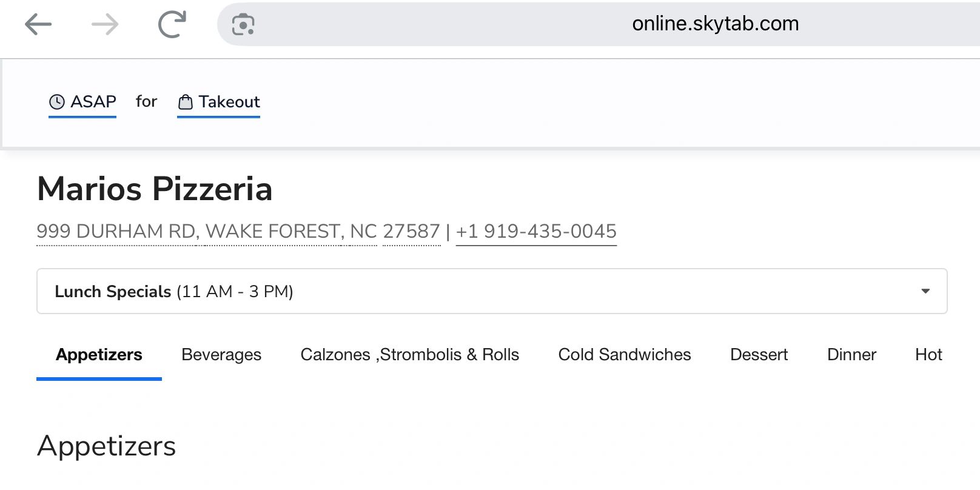This screenshot has height=490, width=980.
Task: Click the clock icon beside ASAP
Action: (x=57, y=102)
